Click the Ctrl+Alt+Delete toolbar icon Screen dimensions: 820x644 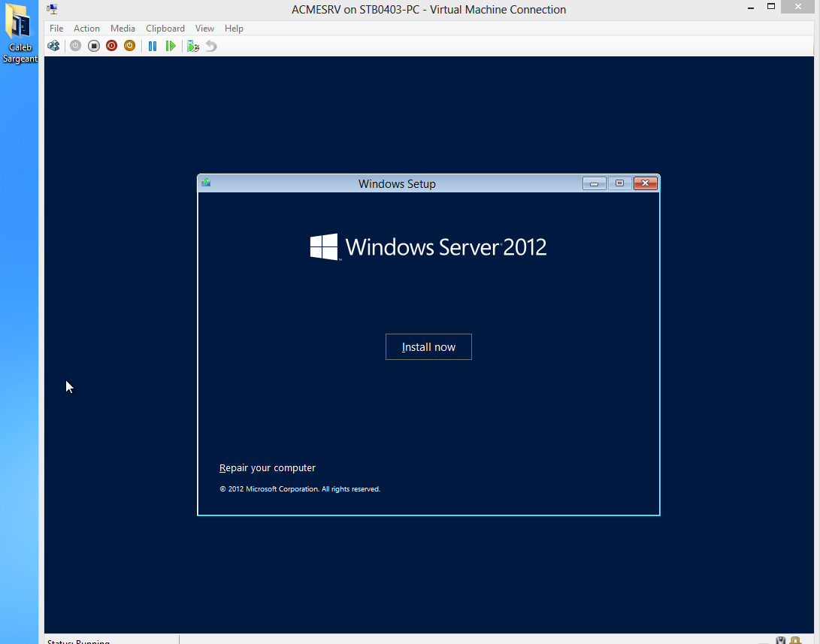pyautogui.click(x=53, y=46)
